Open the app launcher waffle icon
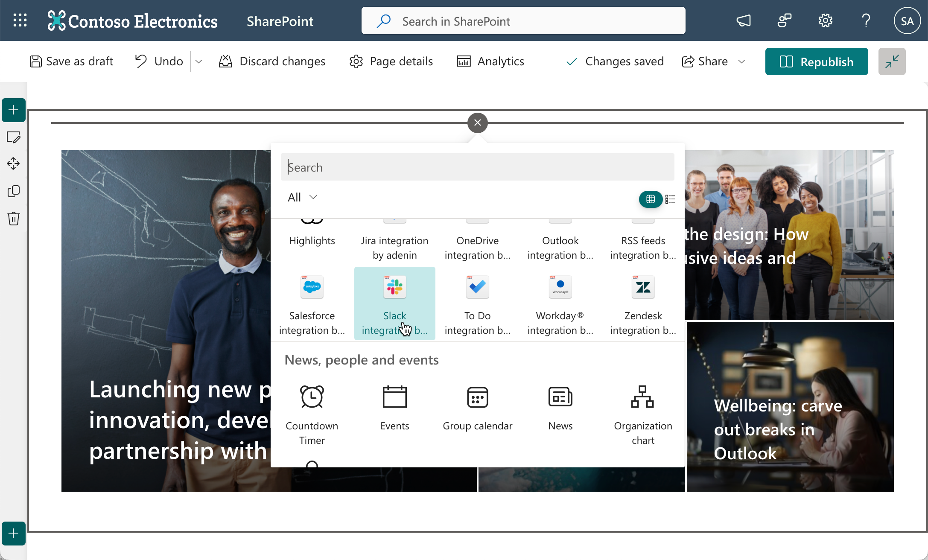The height and width of the screenshot is (560, 928). (x=20, y=20)
